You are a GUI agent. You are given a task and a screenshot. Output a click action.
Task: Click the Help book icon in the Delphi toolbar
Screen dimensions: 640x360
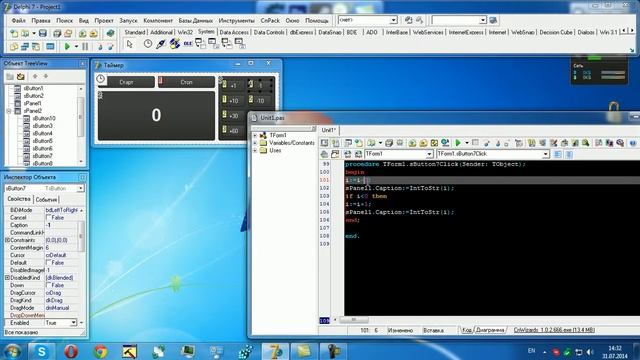[110, 33]
